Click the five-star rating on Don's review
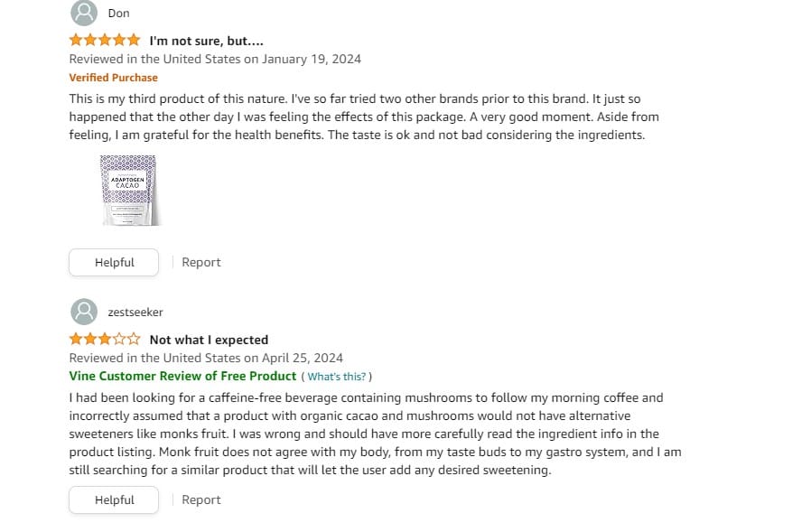This screenshot has width=811, height=532. click(x=105, y=41)
